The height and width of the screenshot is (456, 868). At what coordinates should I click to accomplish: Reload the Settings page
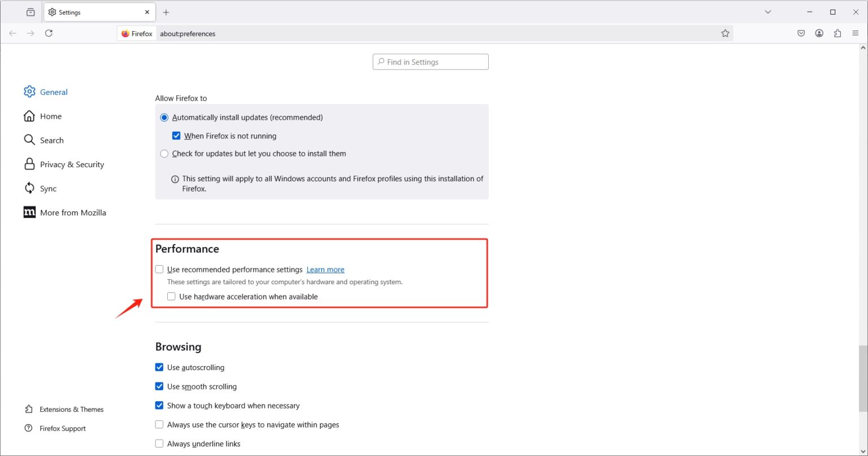click(x=49, y=33)
